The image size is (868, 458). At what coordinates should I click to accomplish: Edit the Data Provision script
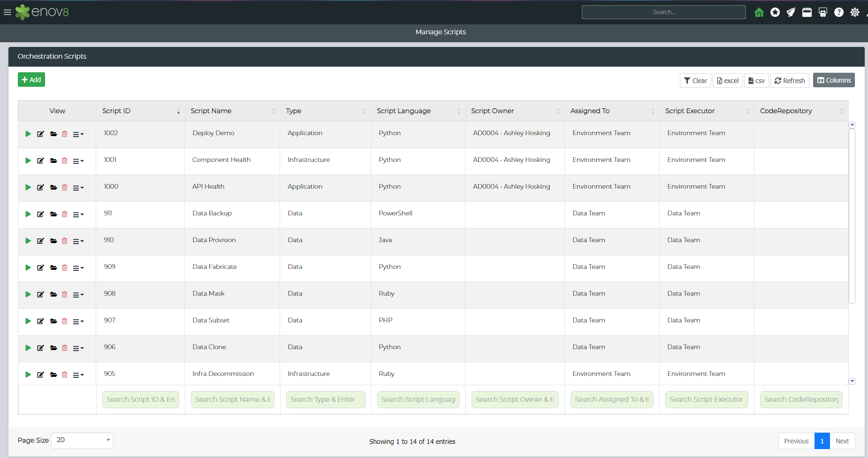(41, 241)
